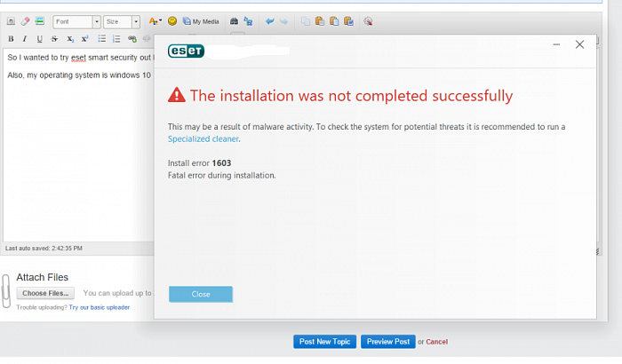Click the spell checker icon
This screenshot has height=364, width=622.
pyautogui.click(x=368, y=21)
